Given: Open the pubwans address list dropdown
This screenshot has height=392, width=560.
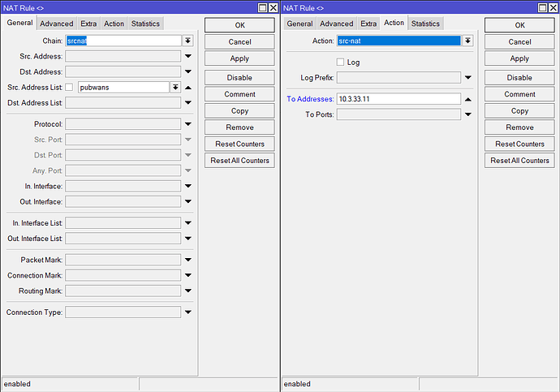Looking at the screenshot, I should click(175, 87).
